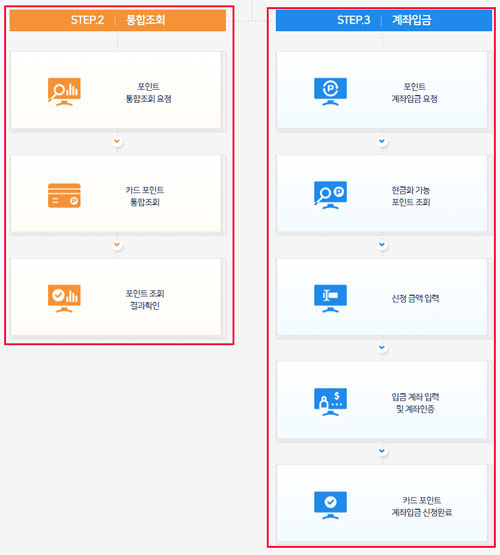
Task: Click the blue lock dollar monitor icon
Action: click(331, 402)
